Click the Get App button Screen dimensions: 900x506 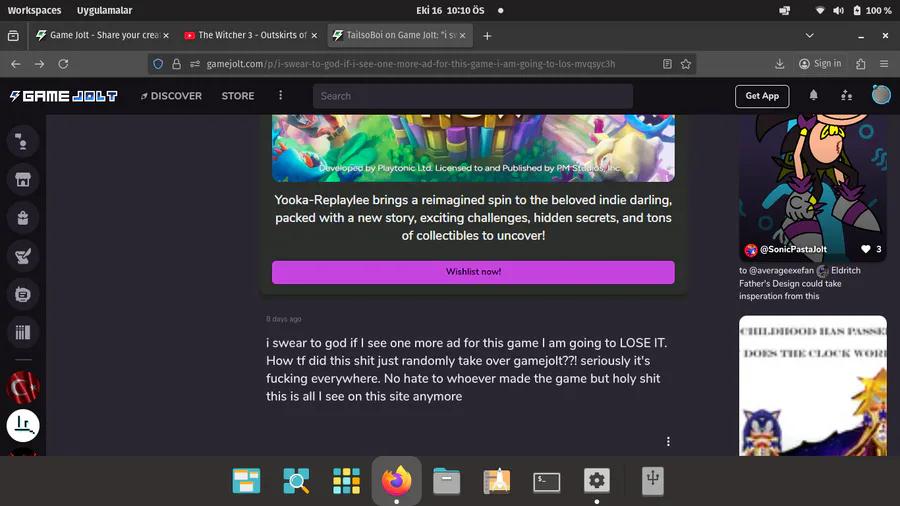(762, 96)
